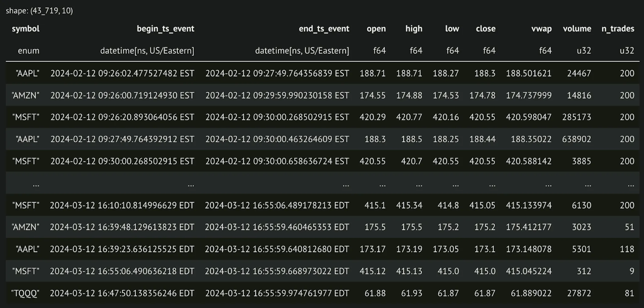The width and height of the screenshot is (644, 308).
Task: Select vwap value 188.35022
Action: [x=531, y=139]
